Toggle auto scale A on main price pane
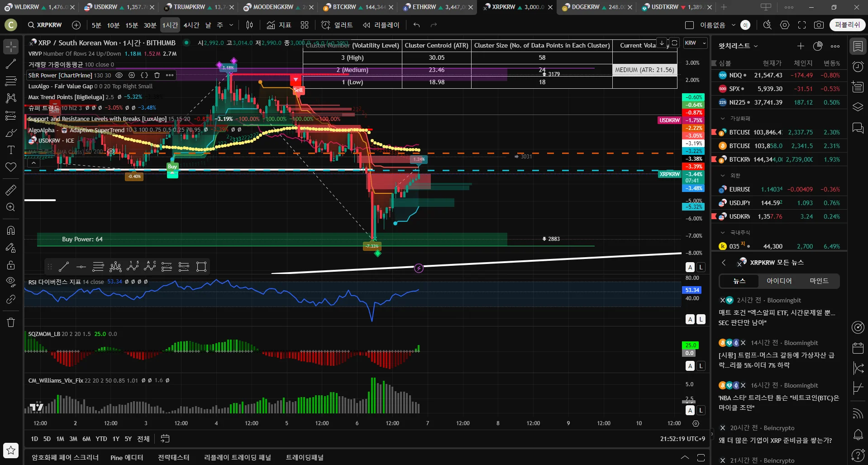868x465 pixels. point(690,267)
